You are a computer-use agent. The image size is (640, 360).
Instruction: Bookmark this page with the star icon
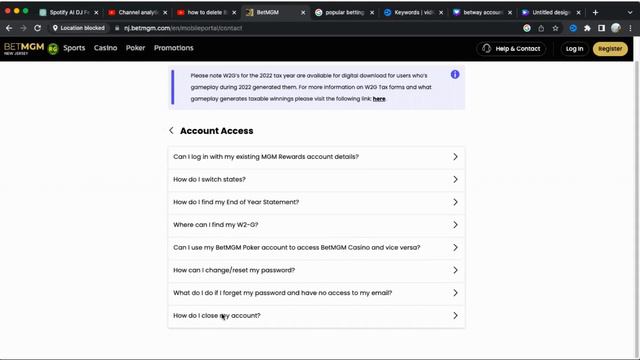[x=555, y=28]
